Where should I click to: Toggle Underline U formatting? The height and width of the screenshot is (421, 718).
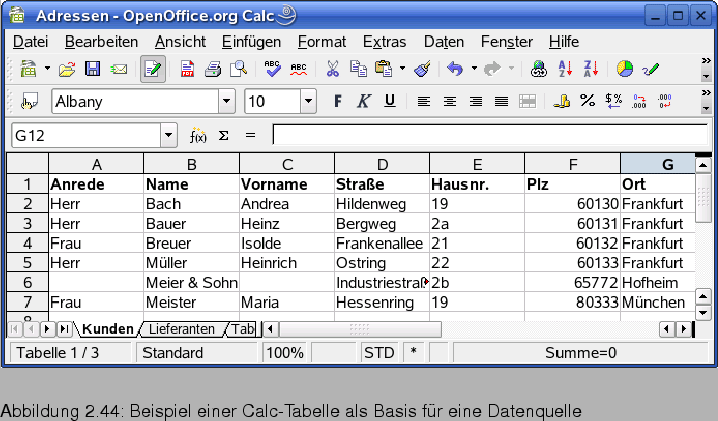tap(390, 101)
